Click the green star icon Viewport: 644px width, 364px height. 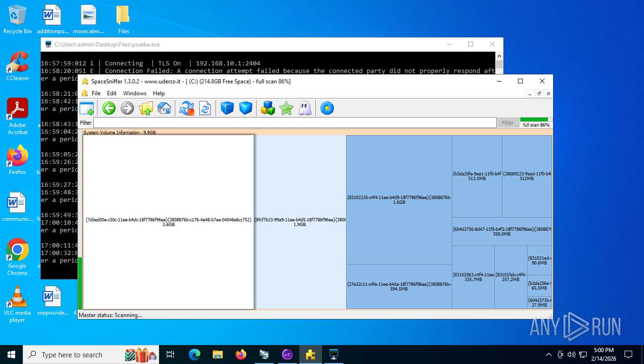pos(286,108)
